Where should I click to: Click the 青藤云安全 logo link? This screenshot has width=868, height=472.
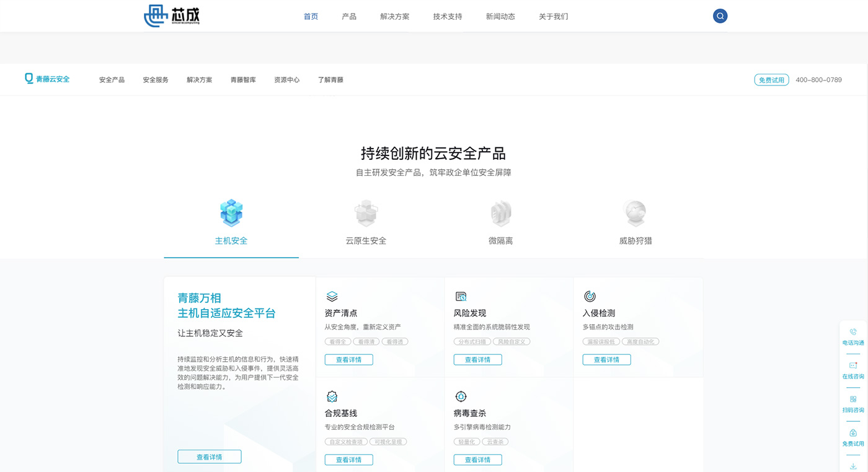47,79
